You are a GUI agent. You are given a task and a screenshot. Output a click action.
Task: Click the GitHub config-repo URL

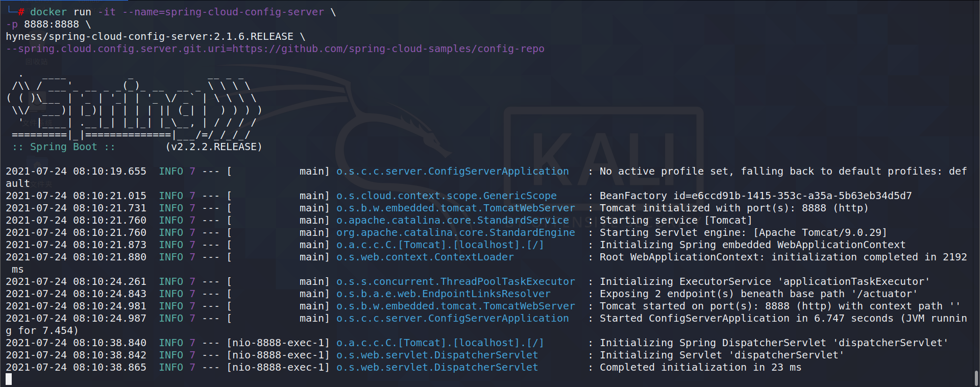tap(388, 49)
